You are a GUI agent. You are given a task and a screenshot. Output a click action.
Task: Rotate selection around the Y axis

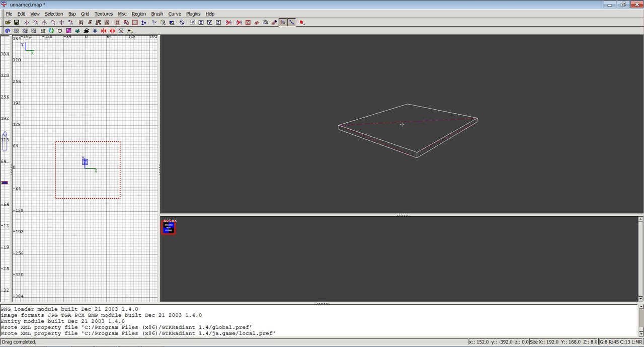pyautogui.click(x=53, y=23)
